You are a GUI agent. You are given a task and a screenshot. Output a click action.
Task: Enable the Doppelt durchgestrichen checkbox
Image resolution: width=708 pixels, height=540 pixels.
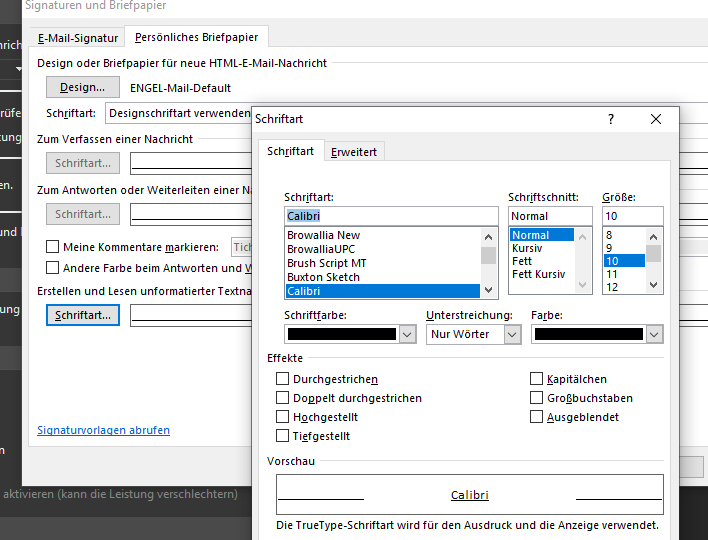(282, 397)
